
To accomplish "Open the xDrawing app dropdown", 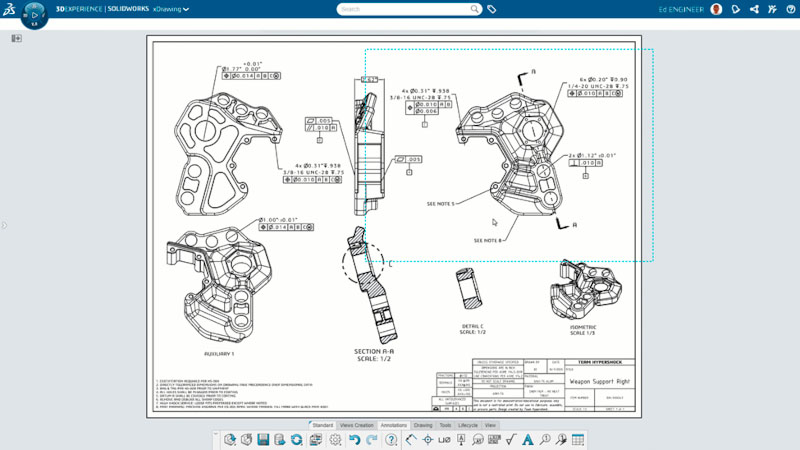I will click(171, 9).
